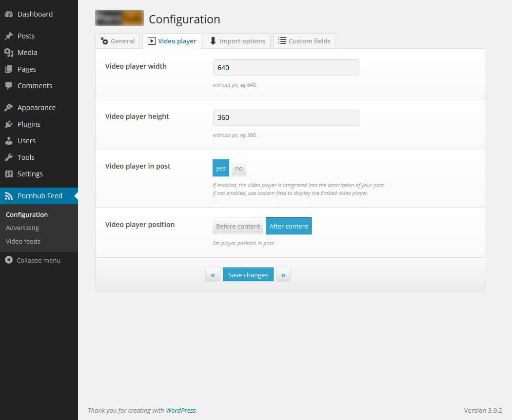Click the Media library icon
This screenshot has width=512, height=420.
click(9, 53)
